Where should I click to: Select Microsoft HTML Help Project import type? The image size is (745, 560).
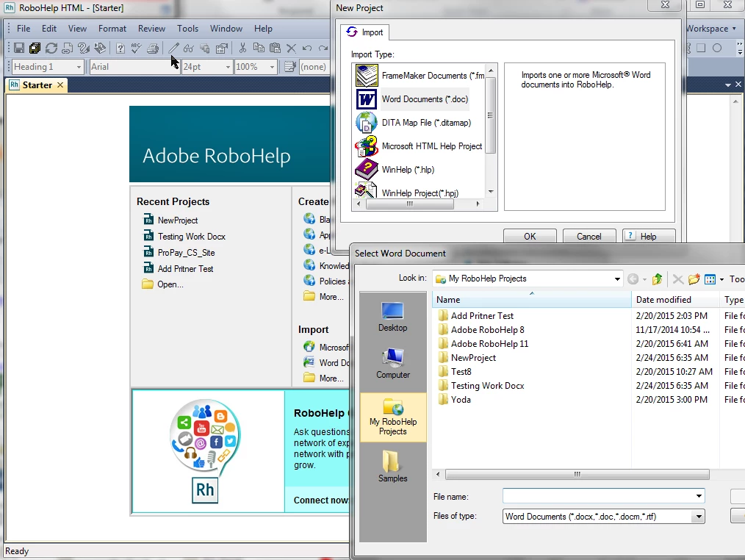point(419,146)
